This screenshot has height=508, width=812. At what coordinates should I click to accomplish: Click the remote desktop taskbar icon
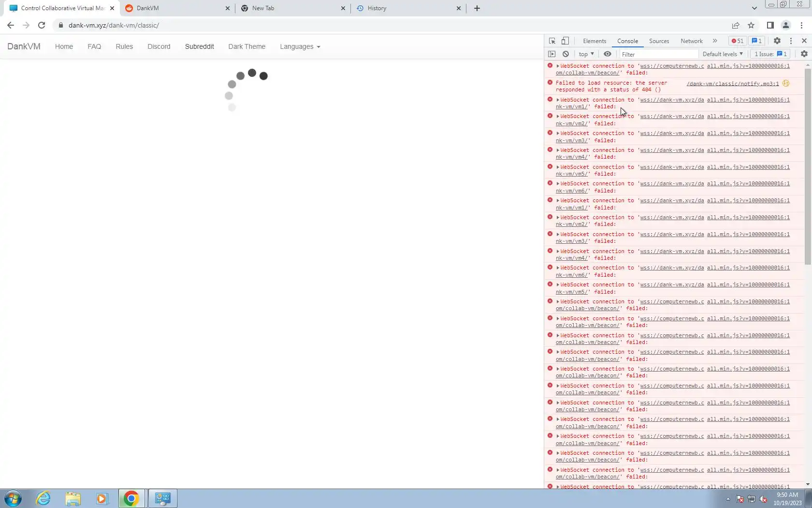(163, 498)
